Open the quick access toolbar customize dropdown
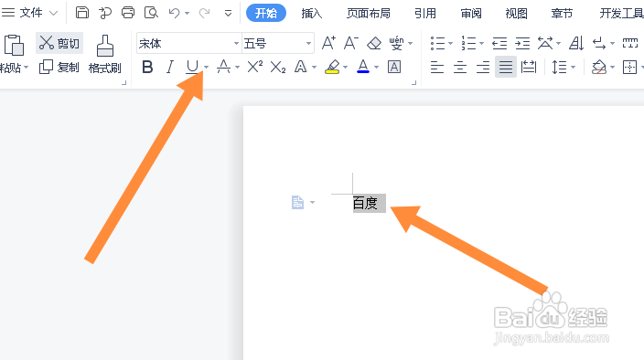 tap(228, 14)
